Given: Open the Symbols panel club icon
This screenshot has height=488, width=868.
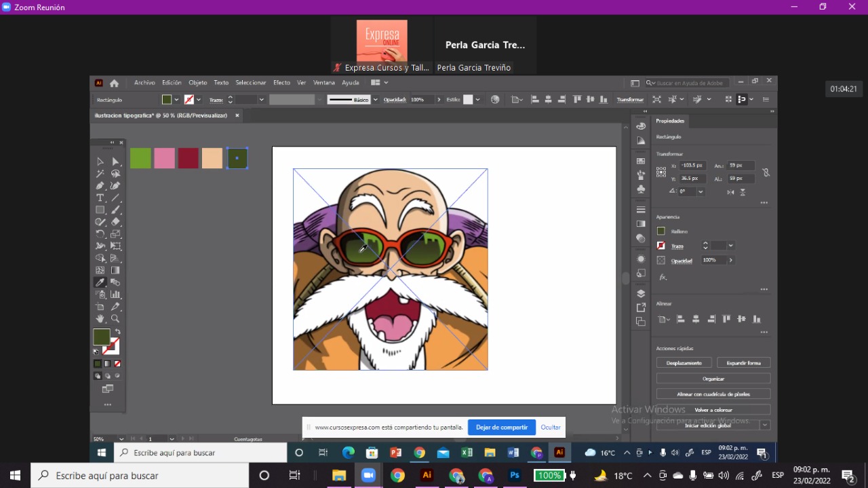Looking at the screenshot, I should (x=641, y=189).
